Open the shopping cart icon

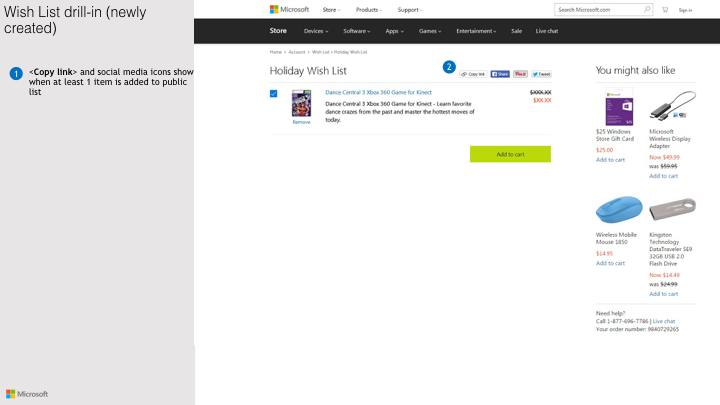point(665,10)
